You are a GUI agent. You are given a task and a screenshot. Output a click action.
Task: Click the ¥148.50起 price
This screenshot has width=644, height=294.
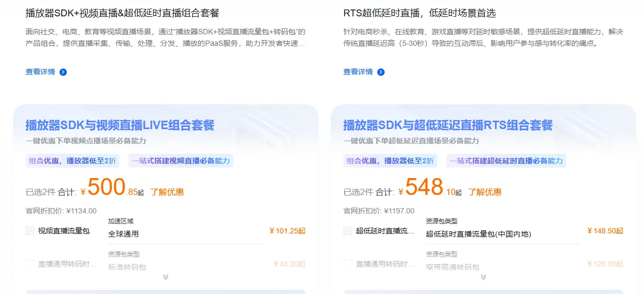point(605,231)
